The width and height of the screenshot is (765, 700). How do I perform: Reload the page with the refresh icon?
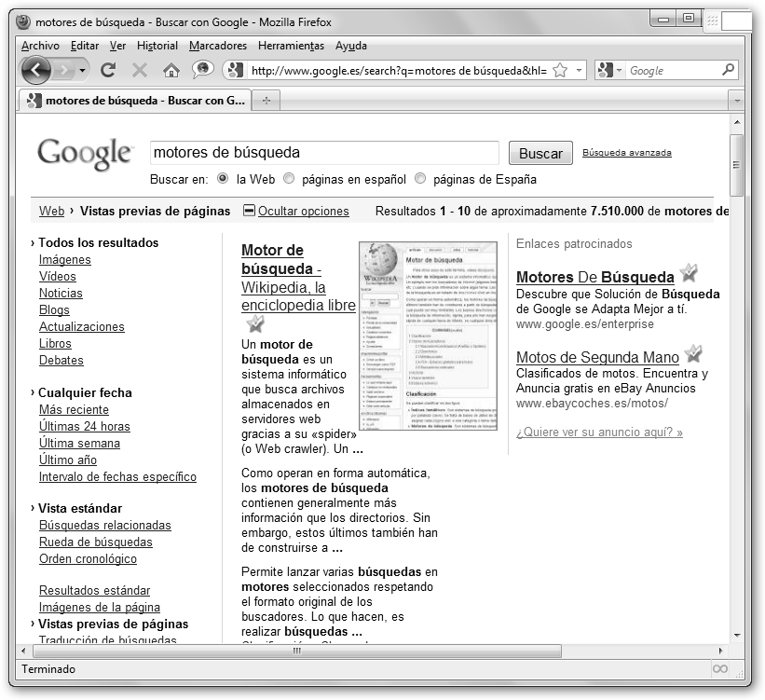click(x=108, y=70)
